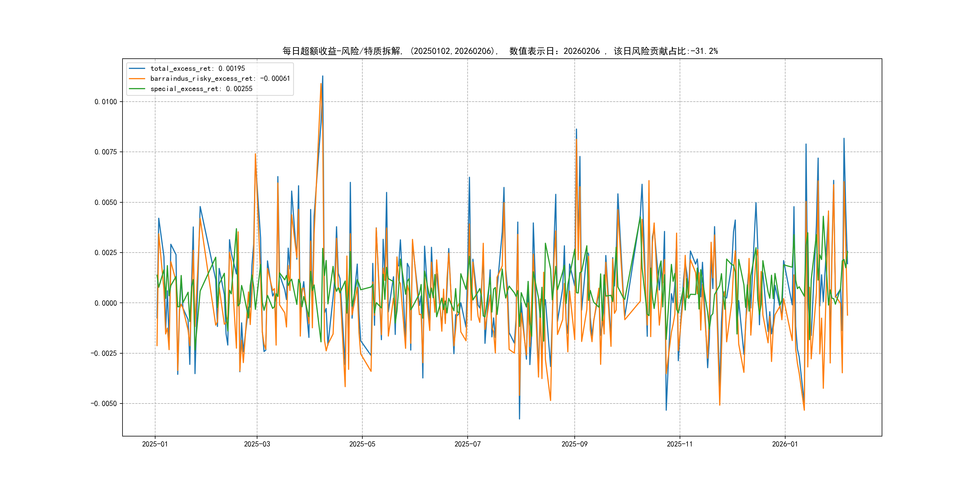This screenshot has height=490, width=980.
Task: Click the 2025-01 x-axis tick label
Action: [x=155, y=444]
